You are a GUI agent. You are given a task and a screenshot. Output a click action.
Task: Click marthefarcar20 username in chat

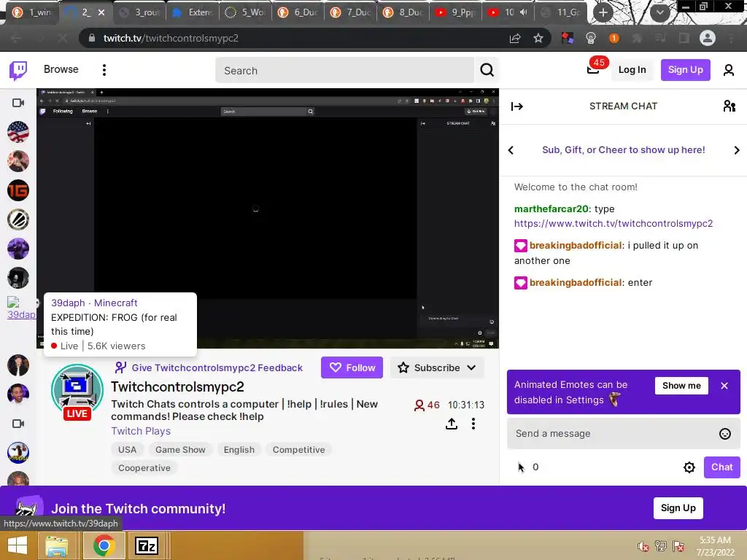[x=551, y=209]
